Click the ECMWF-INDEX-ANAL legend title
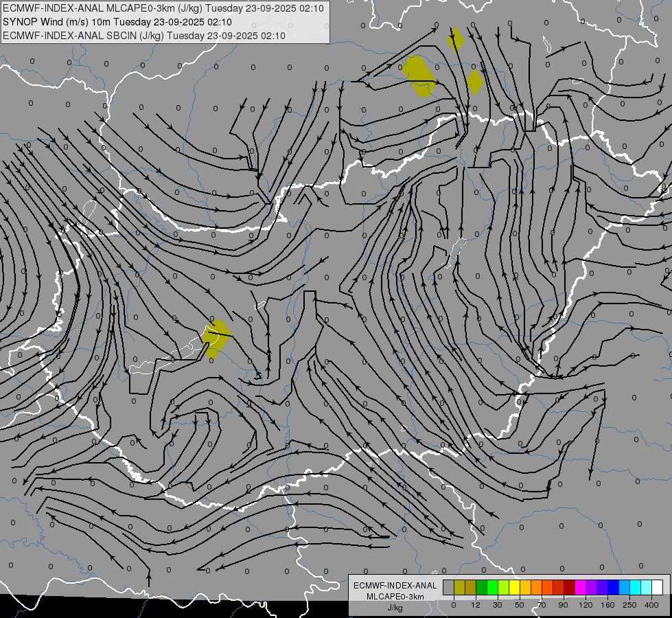Screen dimensions: 672x618 click(395, 586)
